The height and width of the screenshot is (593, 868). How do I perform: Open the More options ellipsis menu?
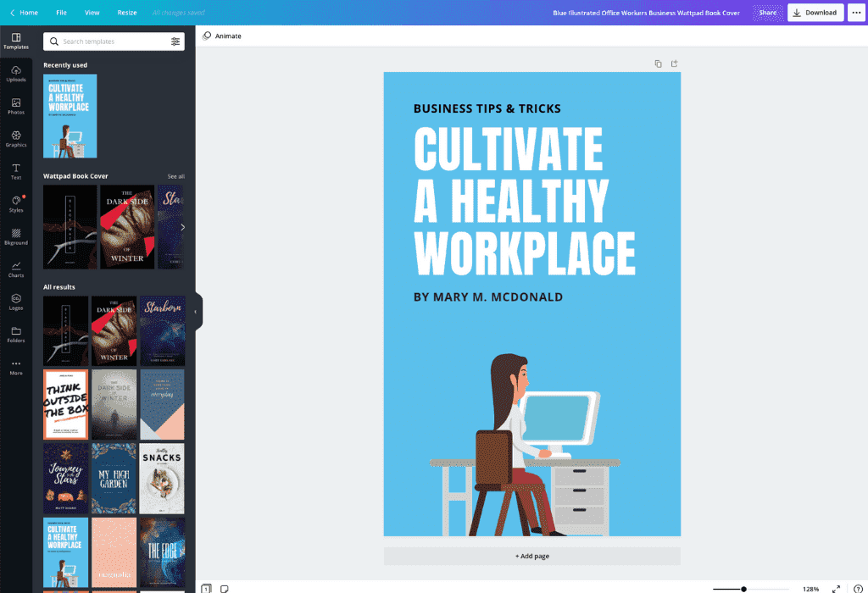click(856, 13)
